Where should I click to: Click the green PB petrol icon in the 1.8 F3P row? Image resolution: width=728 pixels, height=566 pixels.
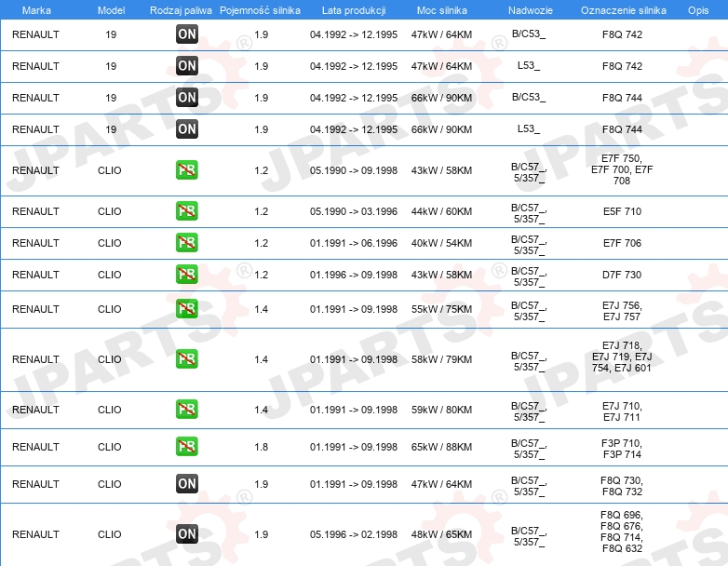(187, 446)
